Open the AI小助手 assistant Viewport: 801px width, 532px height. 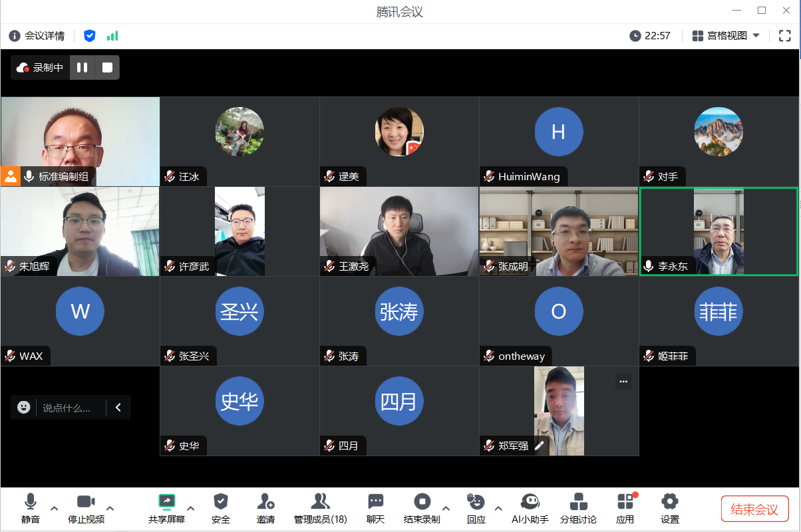pyautogui.click(x=530, y=508)
